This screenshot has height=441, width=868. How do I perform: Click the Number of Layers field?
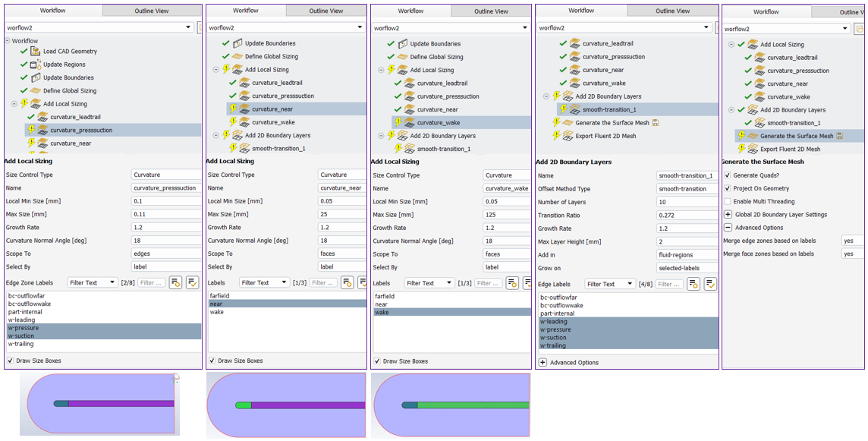[x=687, y=202]
